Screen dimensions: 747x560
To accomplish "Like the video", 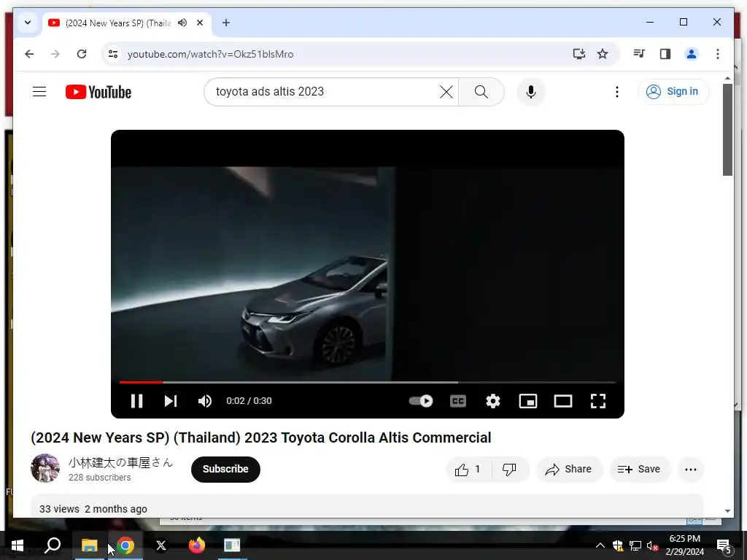I will 468,470.
